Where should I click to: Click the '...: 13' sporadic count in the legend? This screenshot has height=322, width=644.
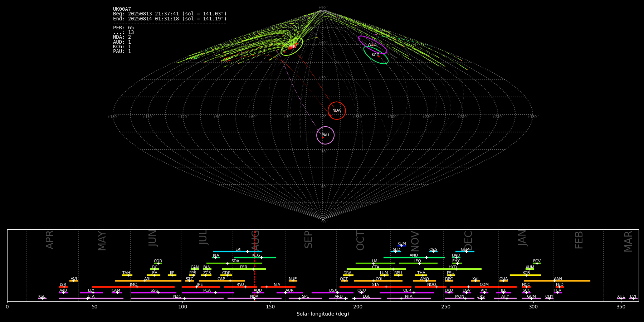[x=123, y=33]
